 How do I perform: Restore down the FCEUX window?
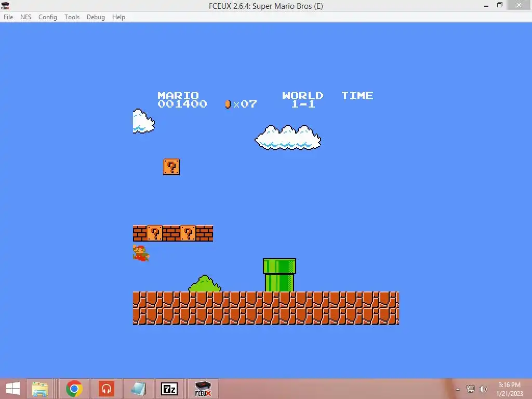(499, 5)
